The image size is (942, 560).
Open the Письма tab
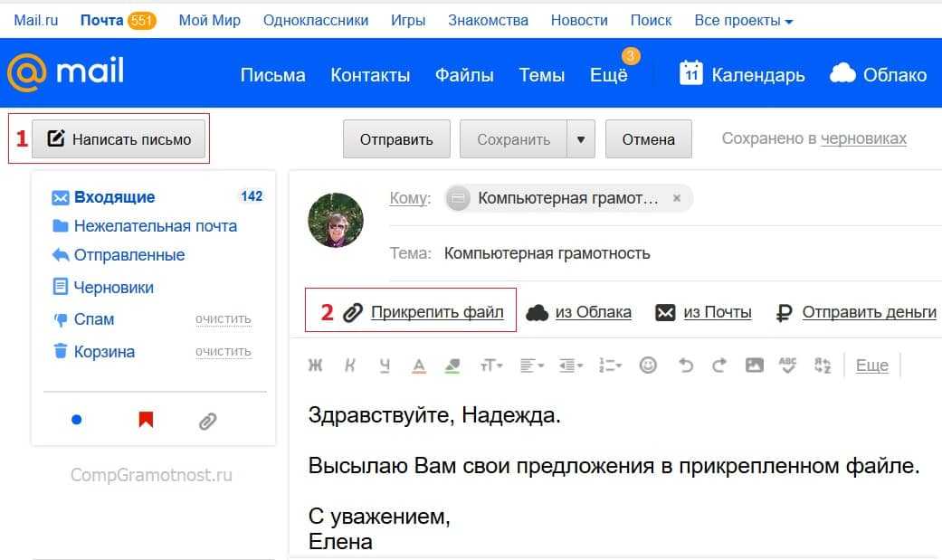tap(272, 75)
